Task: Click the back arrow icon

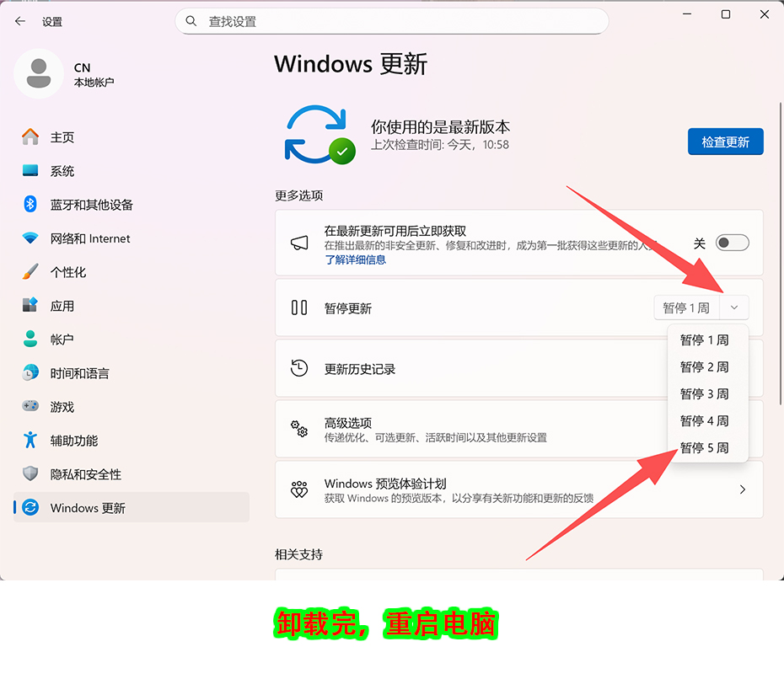Action: (x=20, y=22)
